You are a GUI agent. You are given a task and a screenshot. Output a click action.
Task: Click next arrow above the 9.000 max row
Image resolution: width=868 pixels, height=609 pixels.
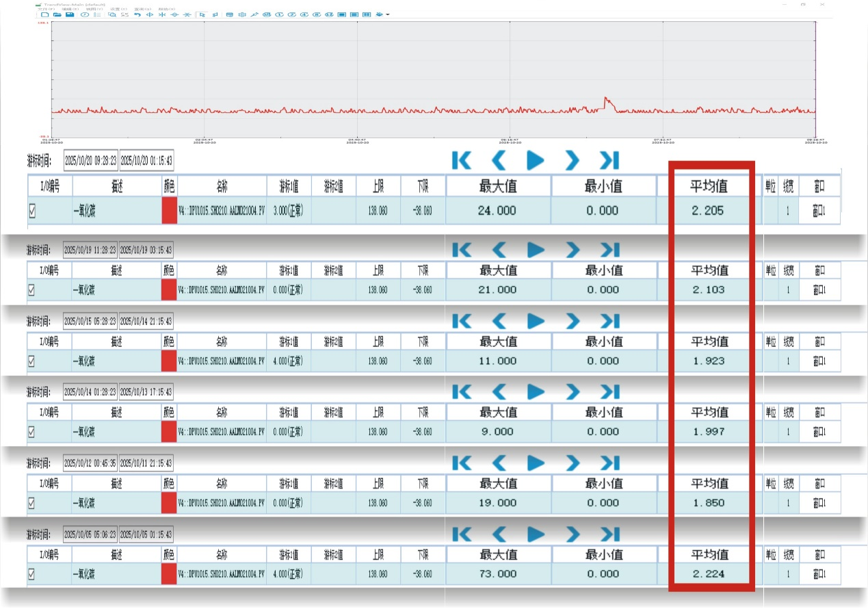click(572, 392)
